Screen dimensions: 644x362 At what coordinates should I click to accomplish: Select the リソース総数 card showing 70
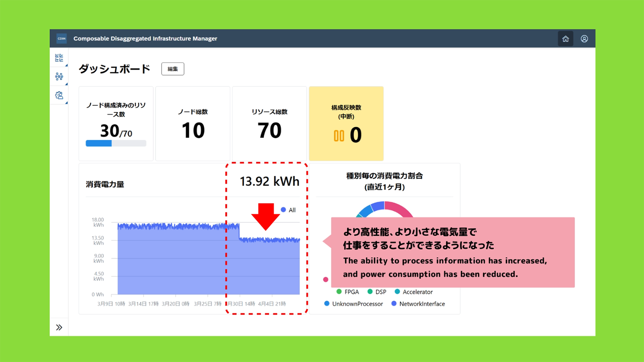[269, 124]
